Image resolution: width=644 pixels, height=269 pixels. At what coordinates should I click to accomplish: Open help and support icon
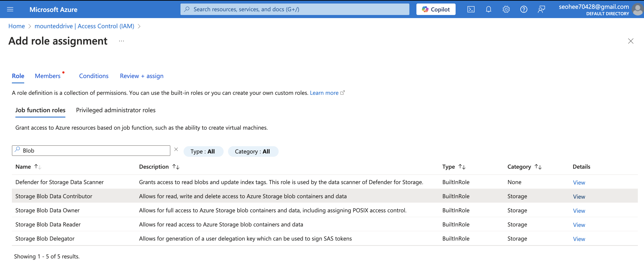tap(524, 9)
